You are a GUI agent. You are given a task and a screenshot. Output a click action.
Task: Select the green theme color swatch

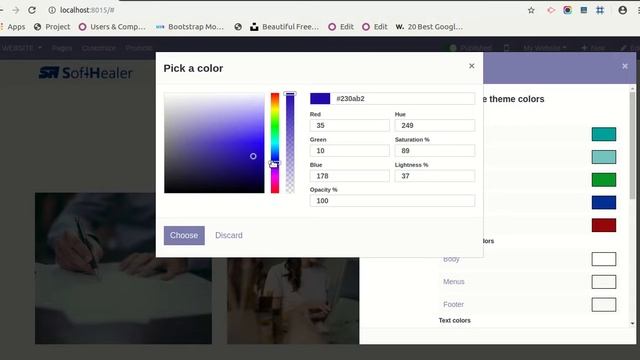(x=604, y=180)
